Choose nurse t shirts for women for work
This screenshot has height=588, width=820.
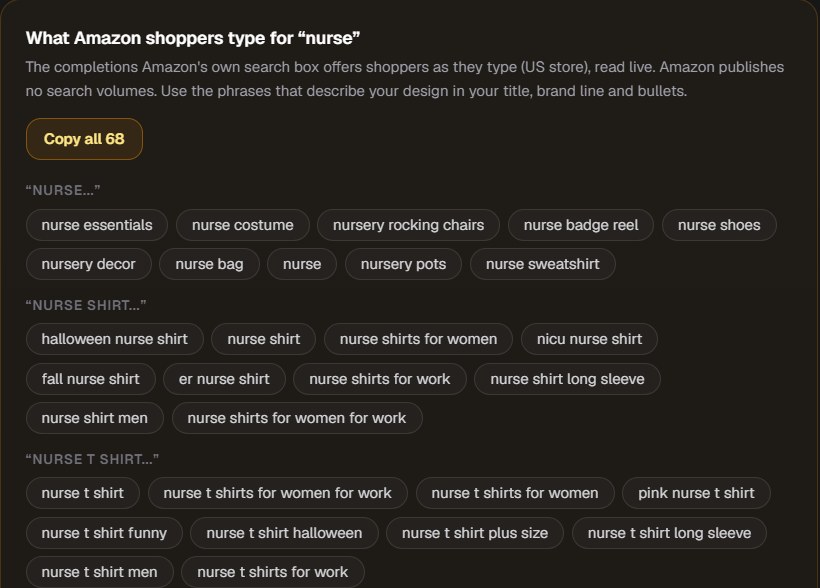pyautogui.click(x=278, y=493)
